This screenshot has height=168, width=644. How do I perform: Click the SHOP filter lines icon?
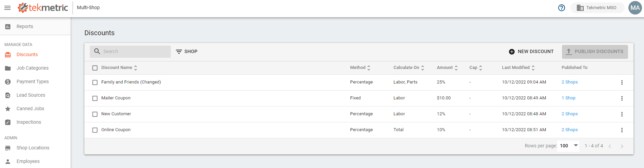179,51
